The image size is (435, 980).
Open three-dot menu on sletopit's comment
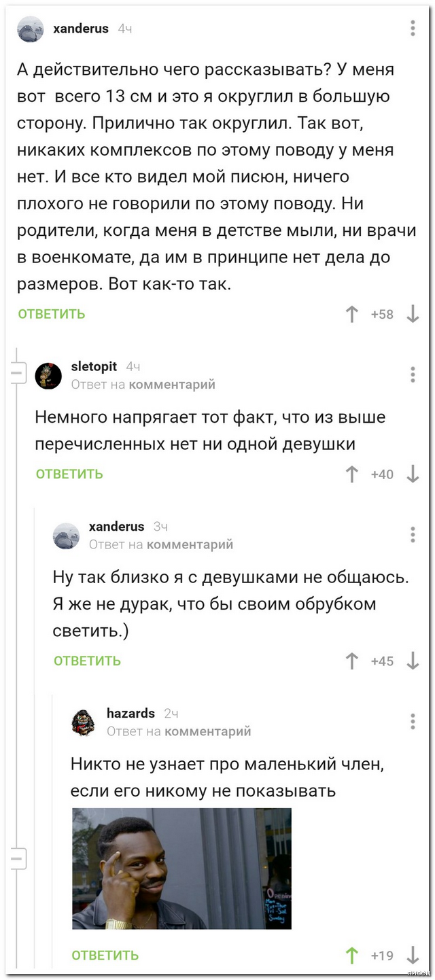tap(413, 374)
